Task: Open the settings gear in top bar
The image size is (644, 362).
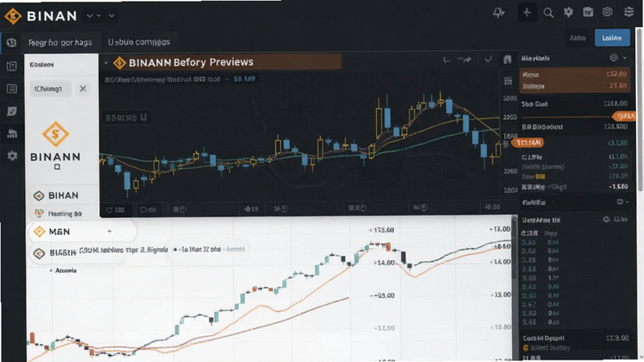Action: tap(568, 12)
